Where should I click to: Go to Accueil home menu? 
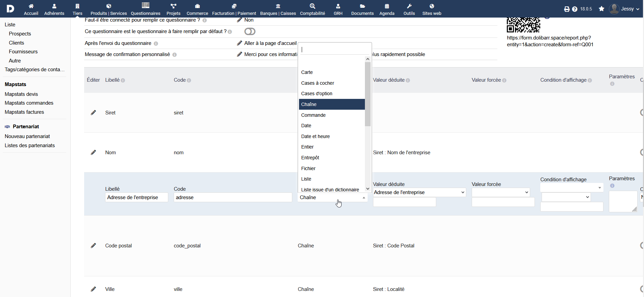pyautogui.click(x=31, y=9)
